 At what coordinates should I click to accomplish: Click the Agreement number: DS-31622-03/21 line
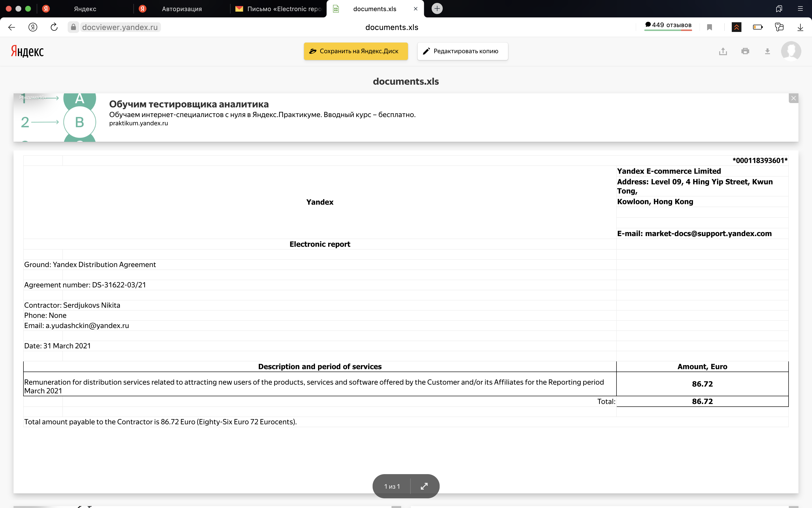click(x=85, y=285)
